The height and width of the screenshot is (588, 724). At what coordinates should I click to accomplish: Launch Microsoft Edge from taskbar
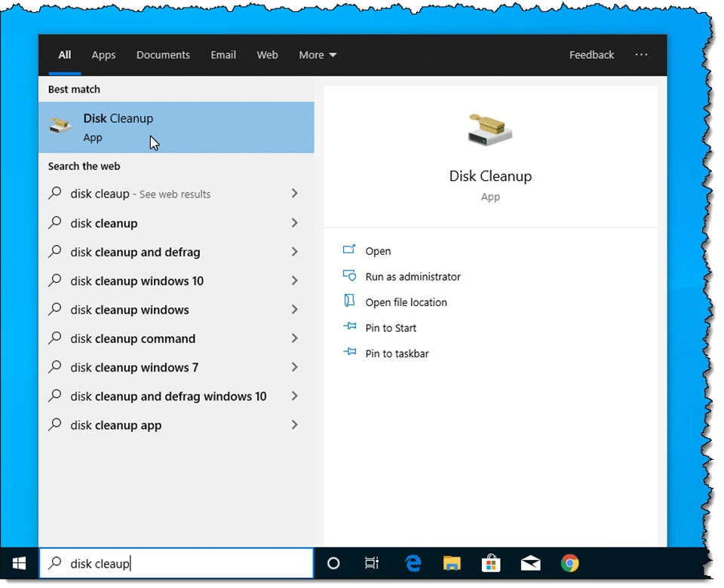(x=413, y=563)
